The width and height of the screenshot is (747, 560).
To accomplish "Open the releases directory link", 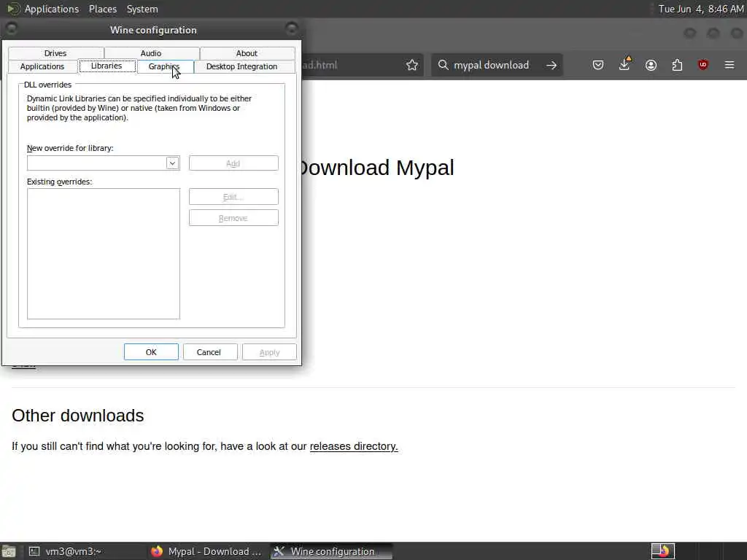I will pyautogui.click(x=354, y=447).
